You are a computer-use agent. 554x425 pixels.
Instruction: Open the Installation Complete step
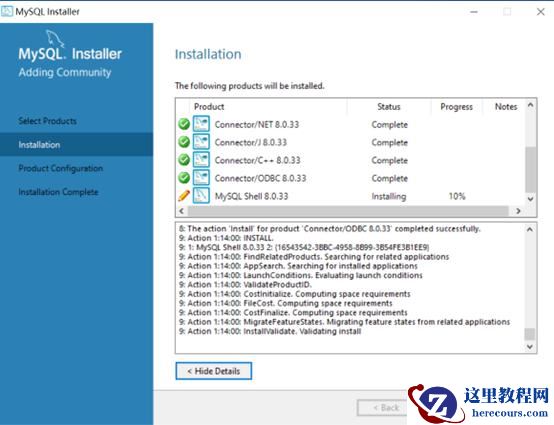click(58, 192)
